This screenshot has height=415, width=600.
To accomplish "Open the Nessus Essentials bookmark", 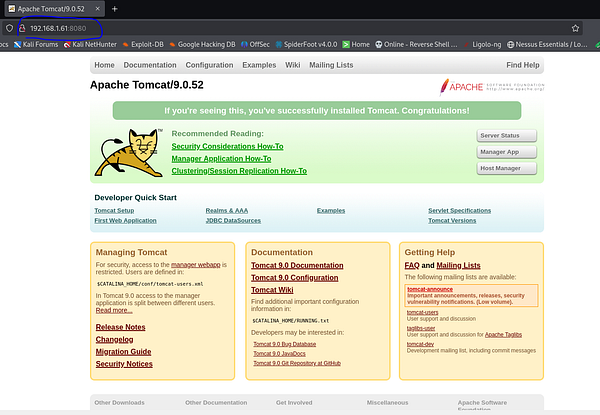I will click(547, 44).
